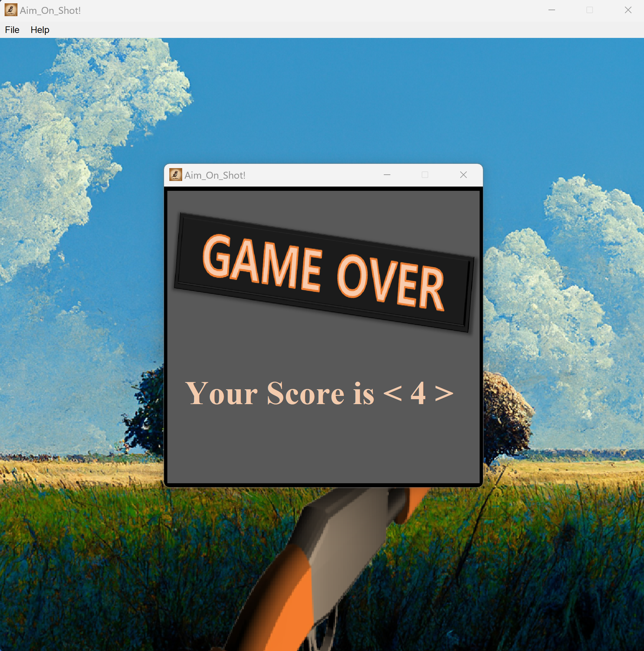
Task: Minimize the main Aim_On_Shot! window
Action: (551, 10)
